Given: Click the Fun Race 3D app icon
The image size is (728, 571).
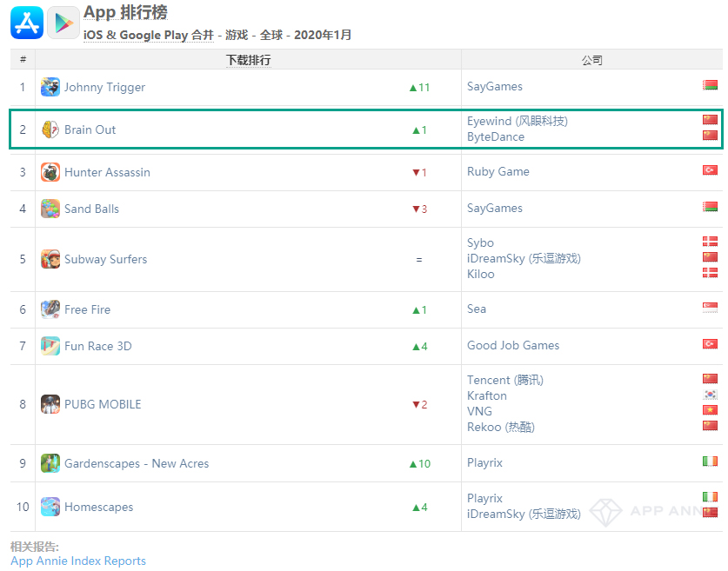Looking at the screenshot, I should (x=50, y=346).
